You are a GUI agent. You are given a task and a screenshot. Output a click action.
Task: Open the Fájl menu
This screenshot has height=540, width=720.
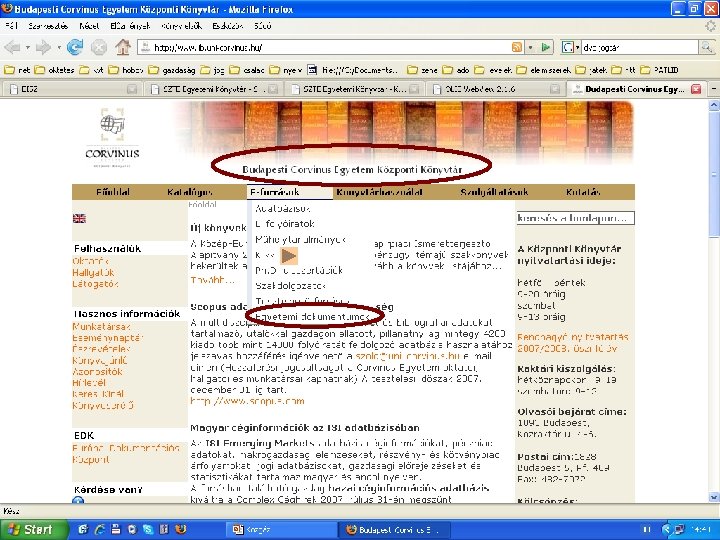(x=11, y=26)
